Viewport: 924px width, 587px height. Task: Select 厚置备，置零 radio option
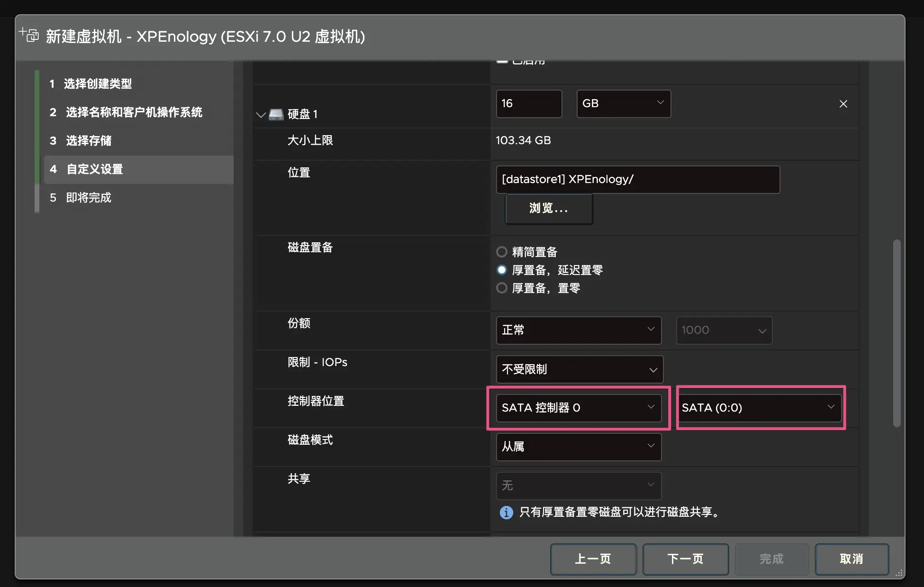502,288
